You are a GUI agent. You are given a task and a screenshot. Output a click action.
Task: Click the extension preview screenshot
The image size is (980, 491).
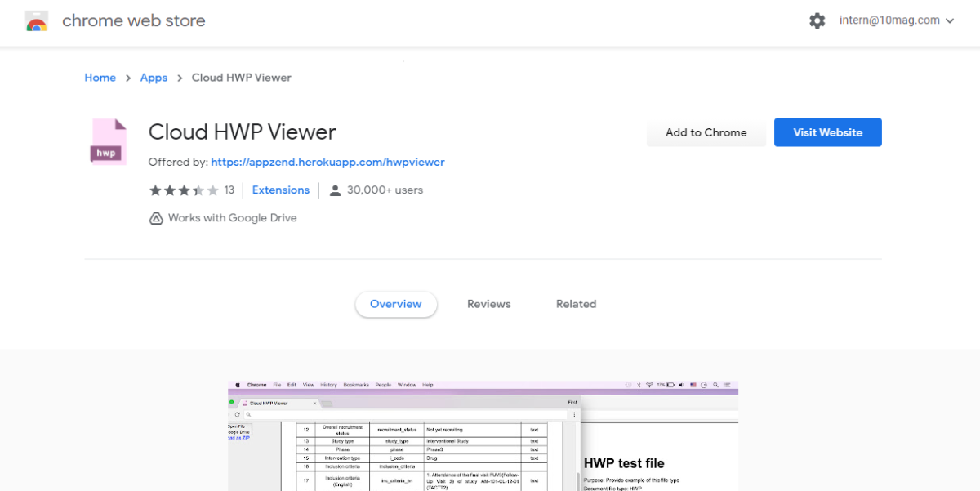coord(483,435)
